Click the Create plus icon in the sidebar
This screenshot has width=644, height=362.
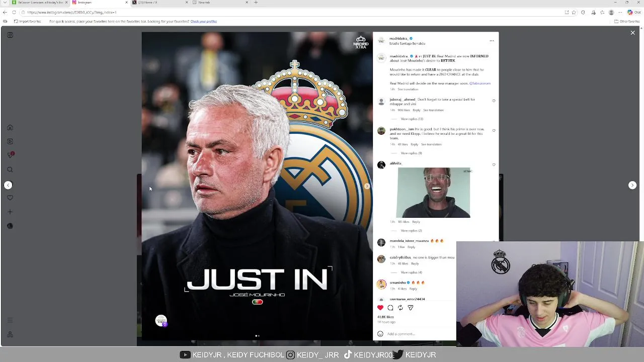pyautogui.click(x=10, y=212)
